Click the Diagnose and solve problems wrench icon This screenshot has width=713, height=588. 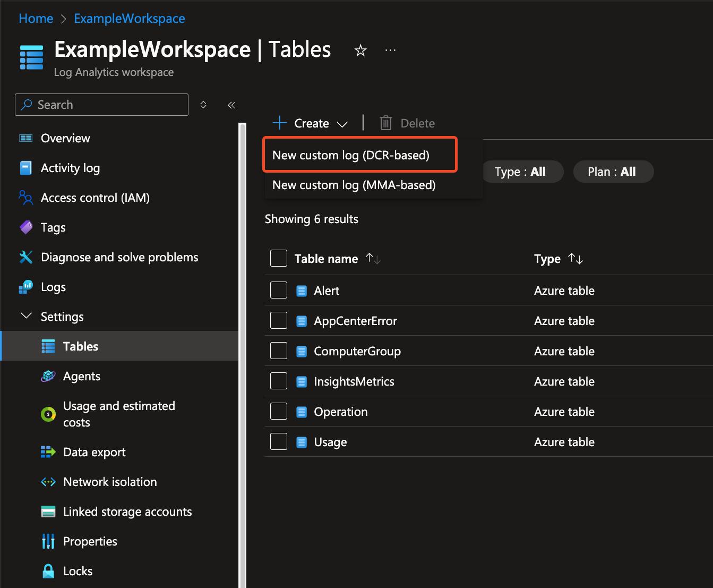[x=26, y=257]
